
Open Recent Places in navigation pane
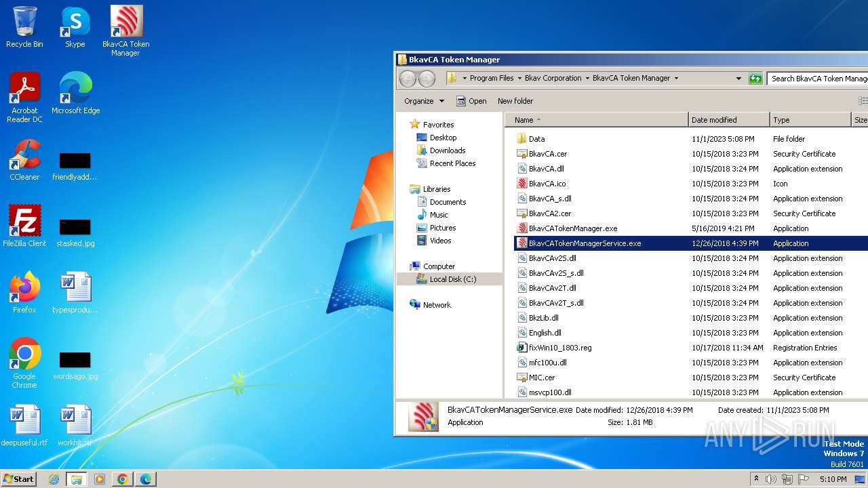pyautogui.click(x=446, y=163)
